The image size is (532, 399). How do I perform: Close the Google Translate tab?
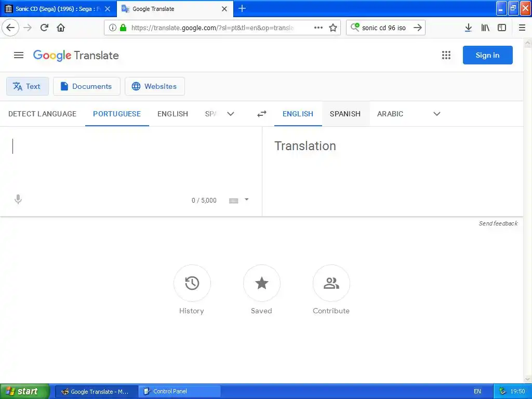224,9
